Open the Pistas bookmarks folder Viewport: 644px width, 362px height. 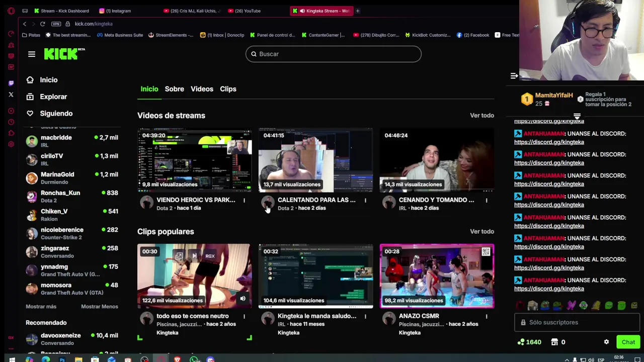click(x=31, y=35)
